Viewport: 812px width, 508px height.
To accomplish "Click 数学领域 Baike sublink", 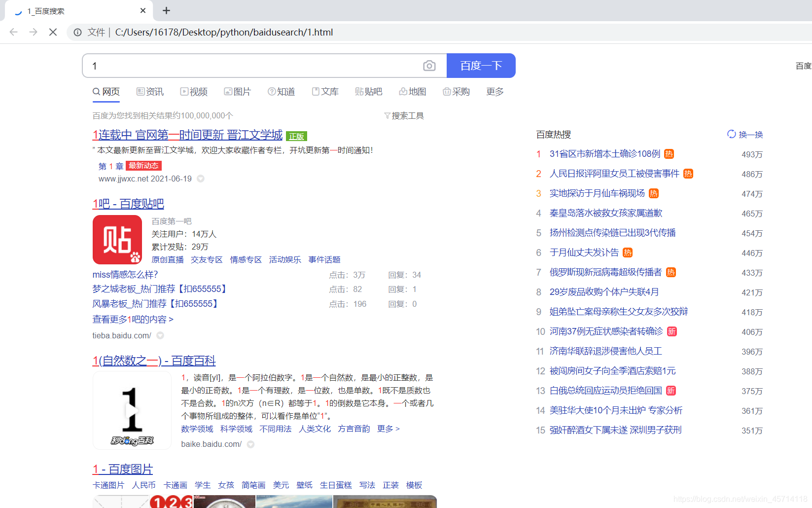I will [x=197, y=429].
